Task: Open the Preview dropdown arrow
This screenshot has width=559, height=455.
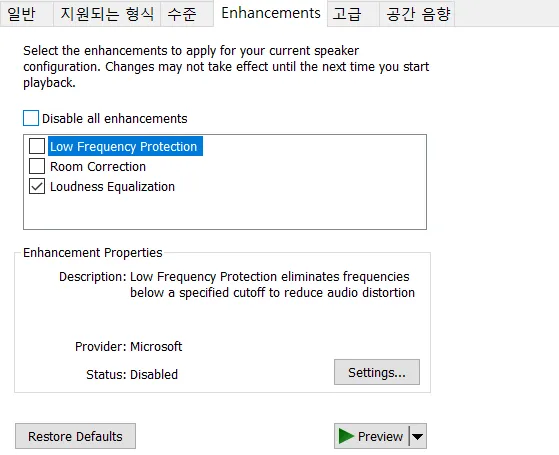Action: point(418,436)
